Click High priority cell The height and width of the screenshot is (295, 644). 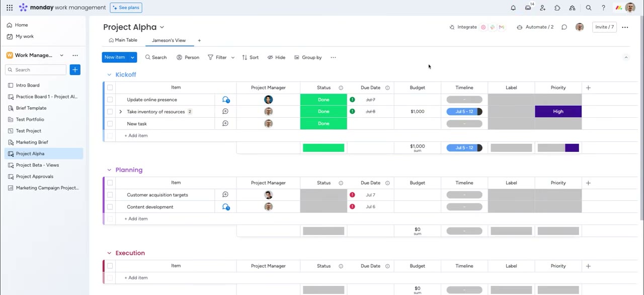point(558,111)
